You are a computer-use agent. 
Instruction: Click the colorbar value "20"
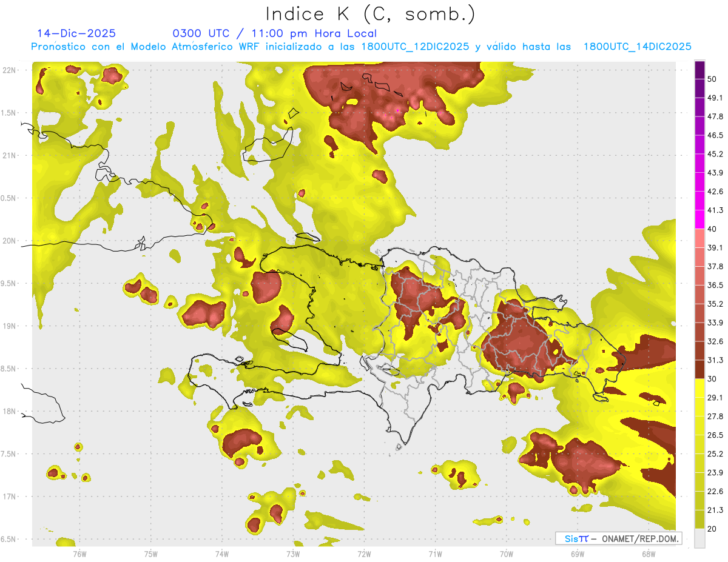[712, 529]
